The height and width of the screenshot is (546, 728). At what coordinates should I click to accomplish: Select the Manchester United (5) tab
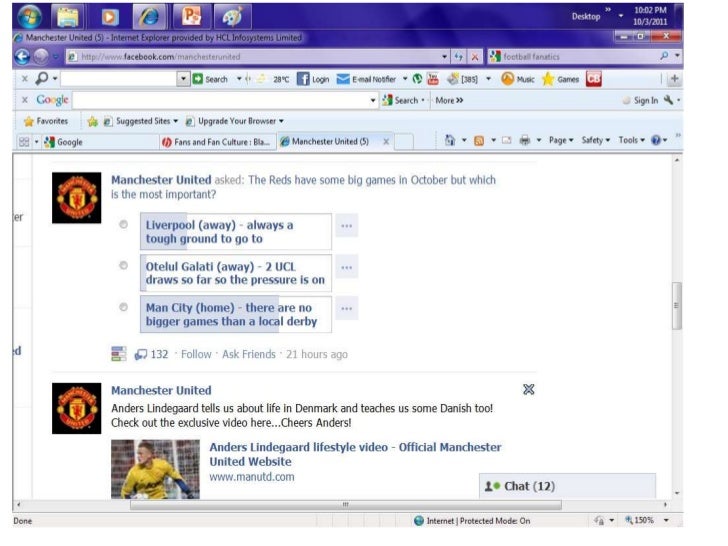pyautogui.click(x=330, y=142)
